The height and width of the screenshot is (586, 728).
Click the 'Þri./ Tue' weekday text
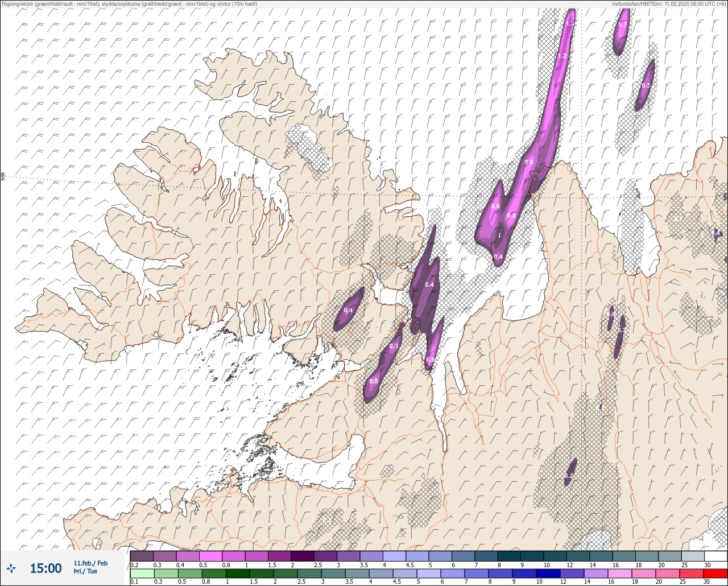coord(85,571)
